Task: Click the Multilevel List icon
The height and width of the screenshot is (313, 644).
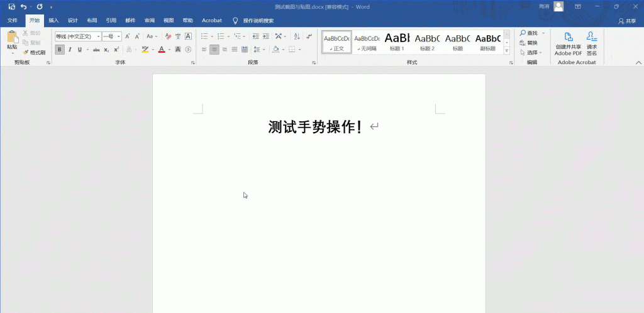Action: 237,36
